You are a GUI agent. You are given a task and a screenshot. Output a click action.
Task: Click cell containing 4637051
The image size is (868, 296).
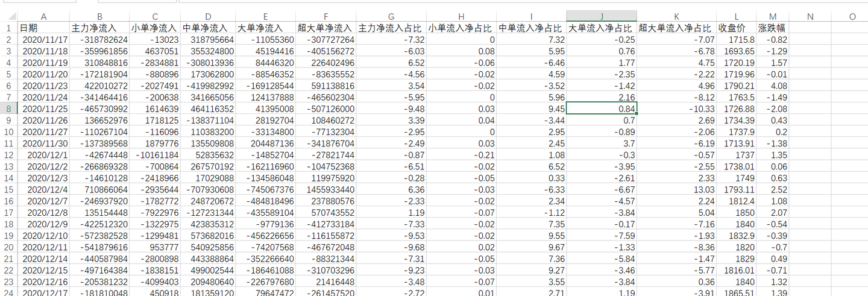155,51
